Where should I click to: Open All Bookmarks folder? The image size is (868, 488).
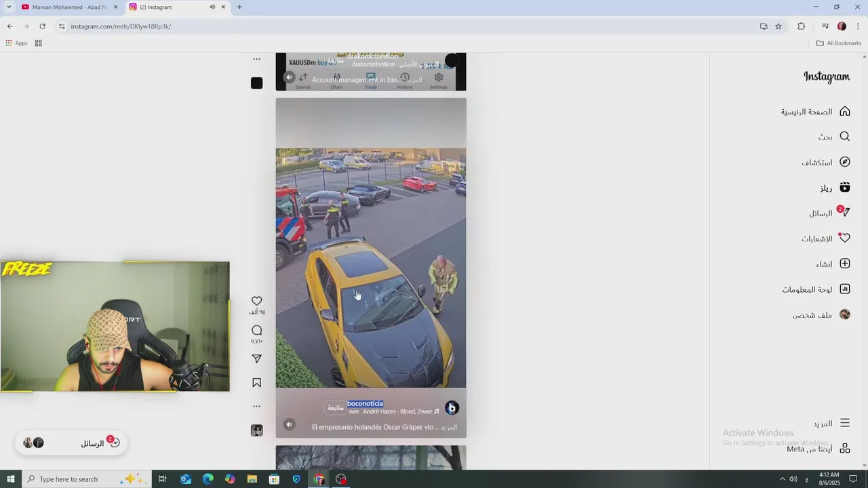pyautogui.click(x=839, y=43)
